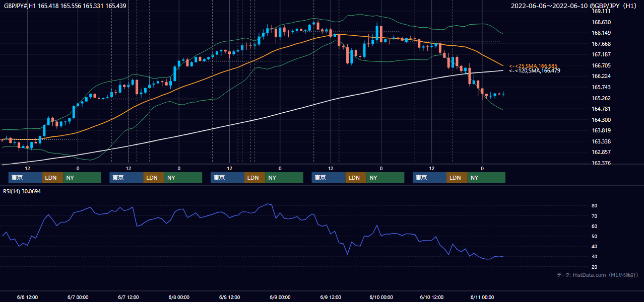Click price axis value 165.743

coord(601,87)
